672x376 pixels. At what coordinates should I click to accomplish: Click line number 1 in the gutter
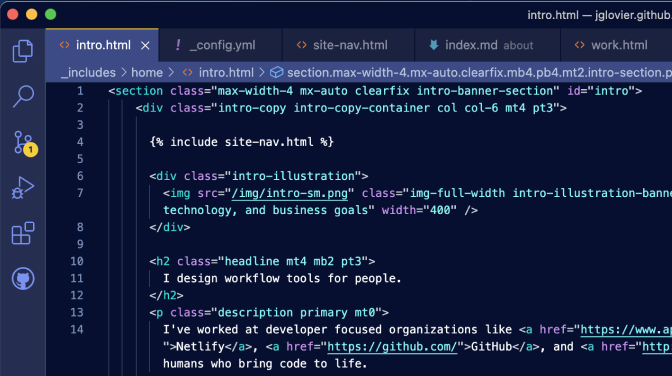pos(80,91)
